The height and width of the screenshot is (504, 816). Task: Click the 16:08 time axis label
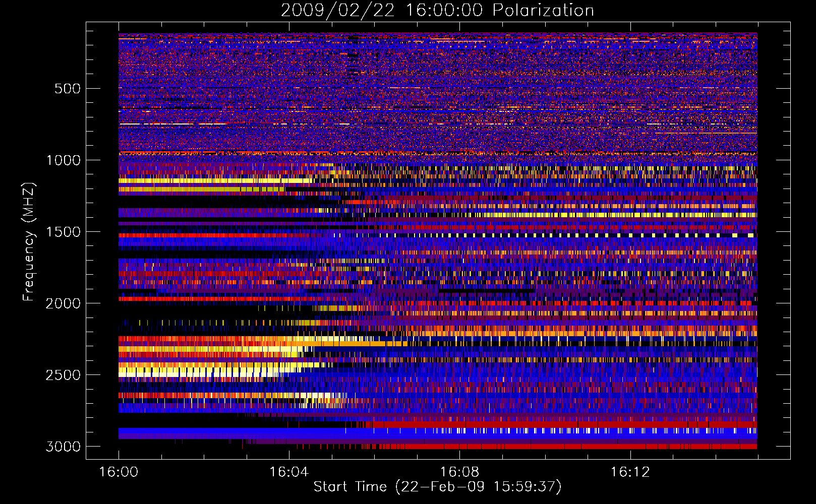pos(459,472)
